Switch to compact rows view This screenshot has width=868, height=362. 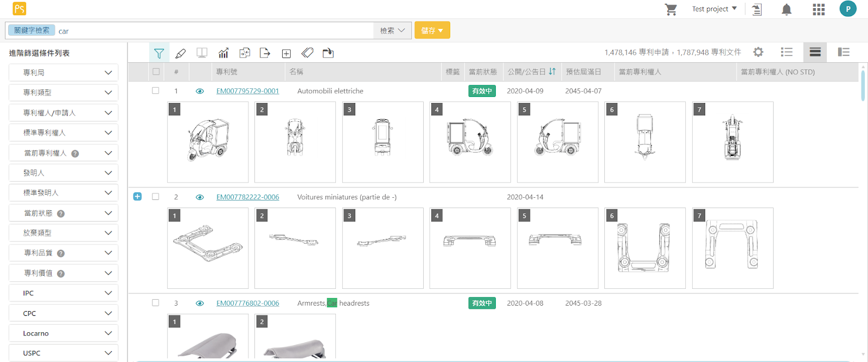click(x=815, y=52)
